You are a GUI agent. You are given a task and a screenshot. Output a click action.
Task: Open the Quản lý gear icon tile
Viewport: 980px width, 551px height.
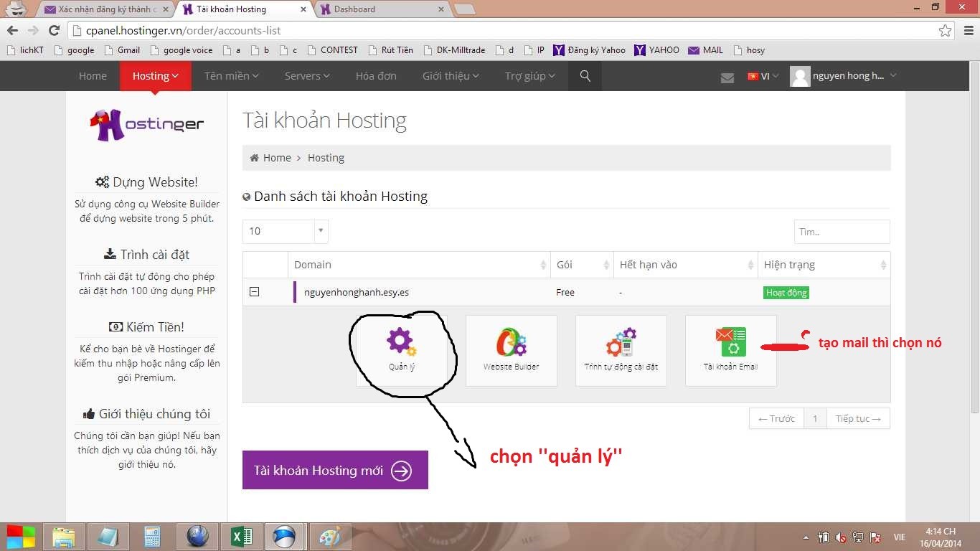coord(402,351)
